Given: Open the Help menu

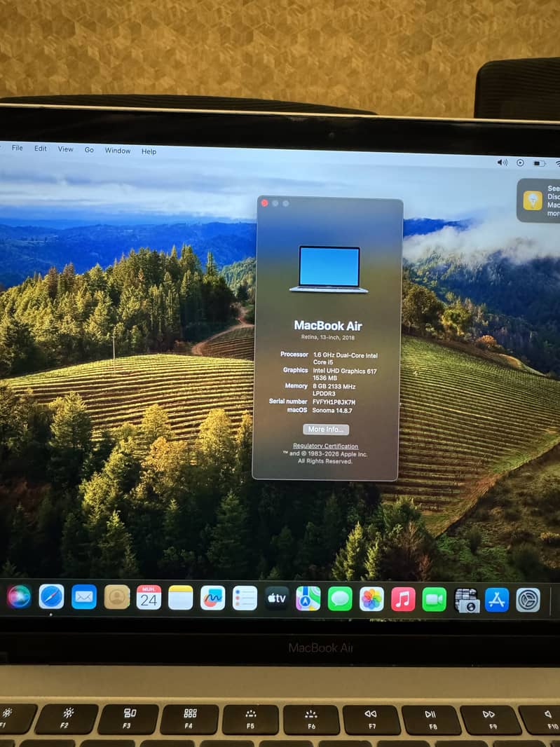Looking at the screenshot, I should tap(149, 151).
